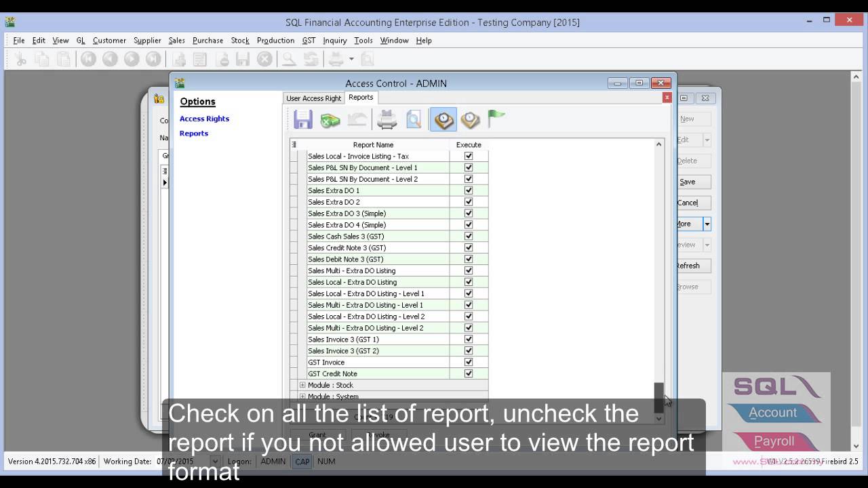Click the highlighted clock icon in Access Control toolbar
Image resolution: width=868 pixels, height=488 pixels.
(x=443, y=120)
